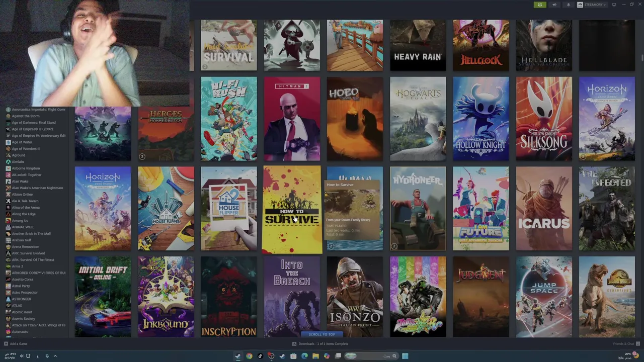Click the microphone tray icon
This screenshot has width=644, height=362.
(47, 356)
